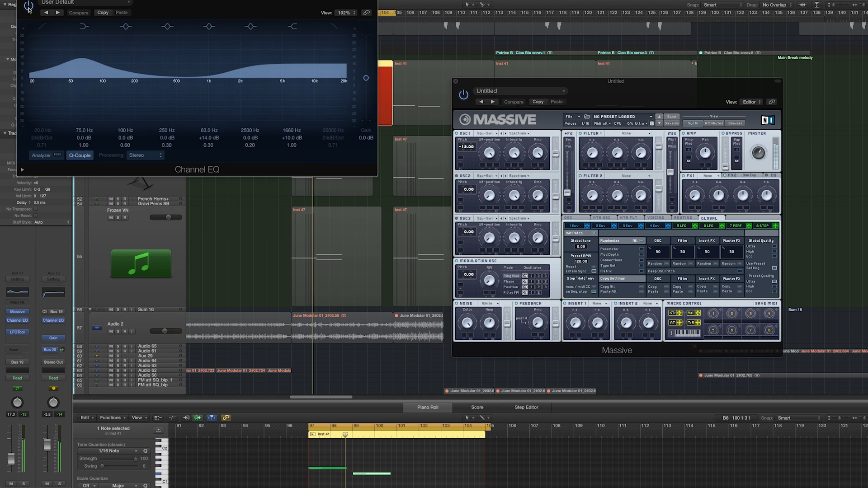The image size is (868, 488).
Task: Click Native Instruments NI logo
Action: click(768, 120)
